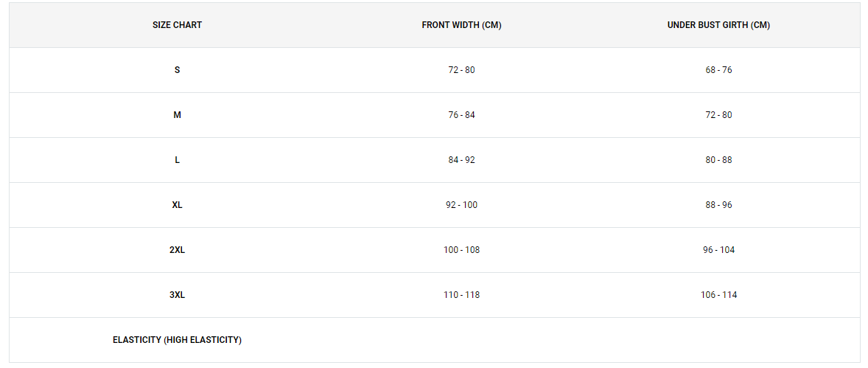The height and width of the screenshot is (368, 868).
Task: Click under bust value 68 - 76
Action: (718, 70)
